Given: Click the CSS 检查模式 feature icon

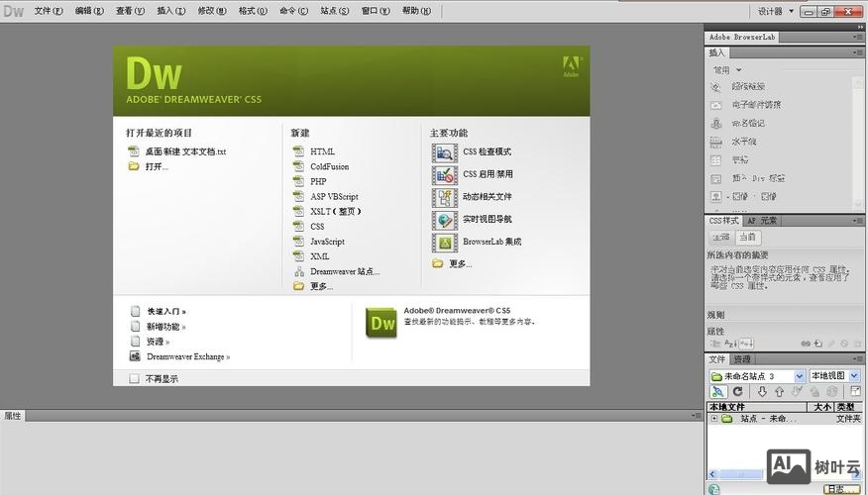Looking at the screenshot, I should [x=445, y=152].
